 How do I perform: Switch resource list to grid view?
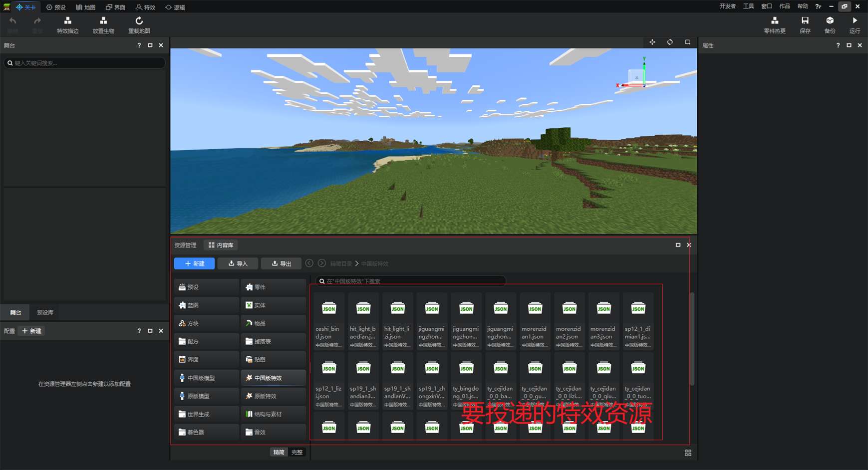[x=688, y=453]
